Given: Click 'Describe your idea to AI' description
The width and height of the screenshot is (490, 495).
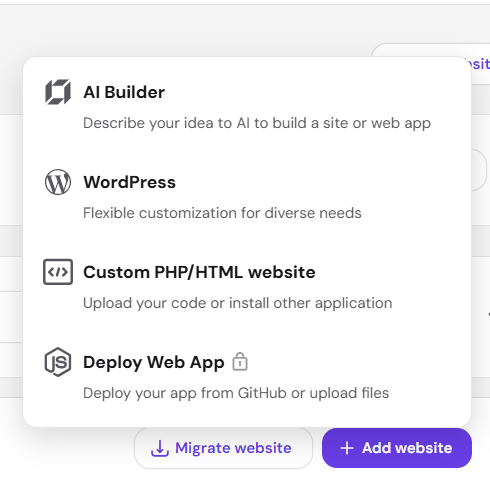Looking at the screenshot, I should pos(257,123).
